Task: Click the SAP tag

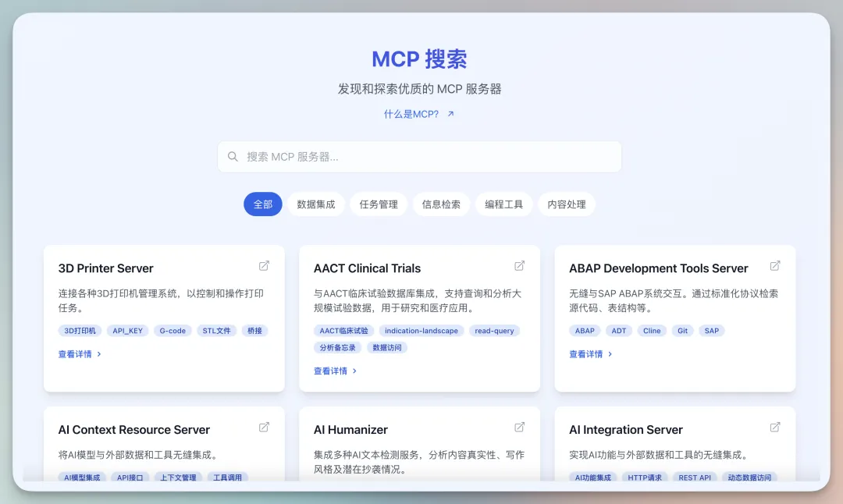Action: point(712,331)
